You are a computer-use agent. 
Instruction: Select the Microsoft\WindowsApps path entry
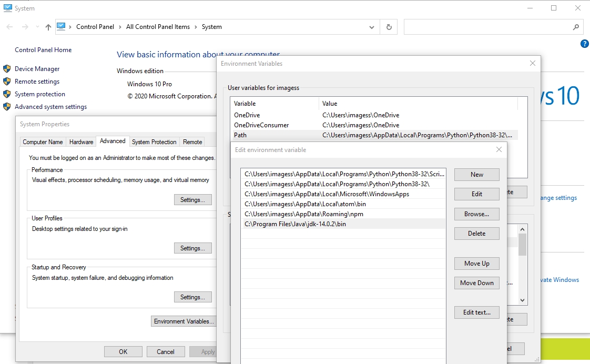click(x=343, y=194)
